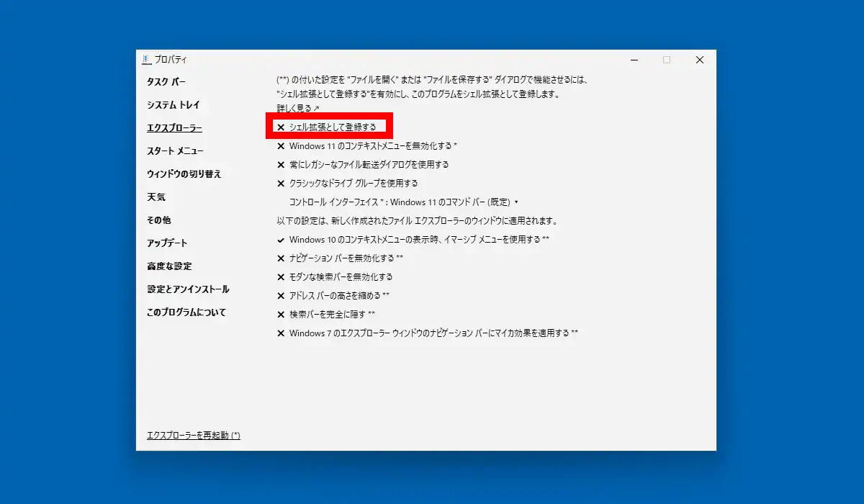The height and width of the screenshot is (504, 864).
Task: Select the エクスプローラー section
Action: [x=174, y=128]
